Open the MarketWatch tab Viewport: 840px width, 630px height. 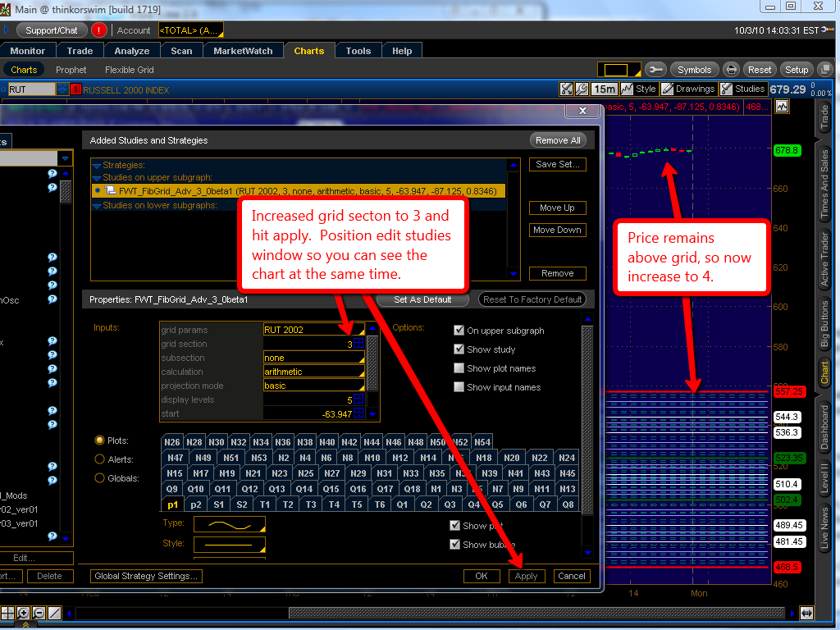(243, 51)
